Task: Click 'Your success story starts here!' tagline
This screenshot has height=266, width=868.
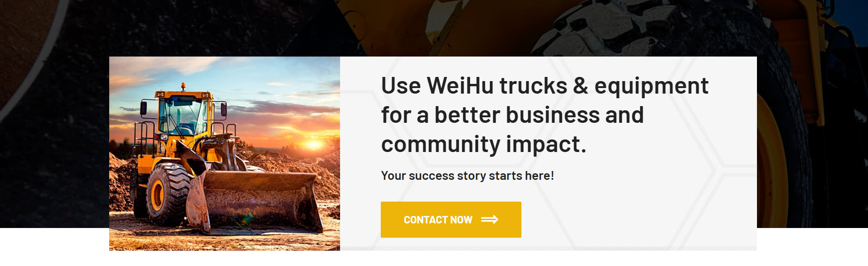Action: [x=467, y=176]
